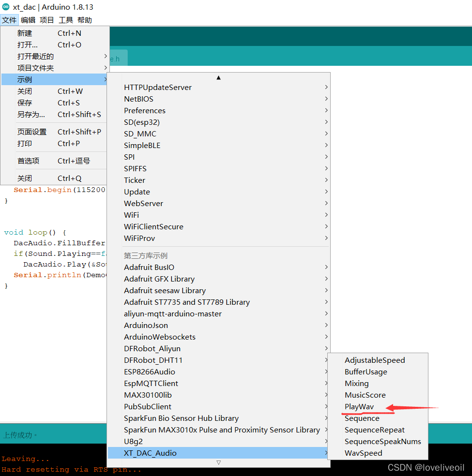This screenshot has width=472, height=476.
Task: Expand SPIFFS examples
Action: tap(219, 168)
